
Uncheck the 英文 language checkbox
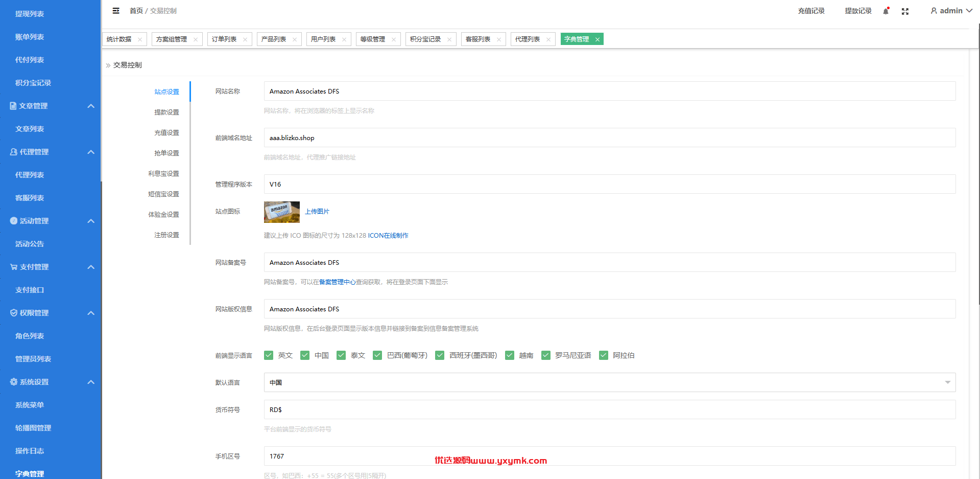tap(269, 355)
